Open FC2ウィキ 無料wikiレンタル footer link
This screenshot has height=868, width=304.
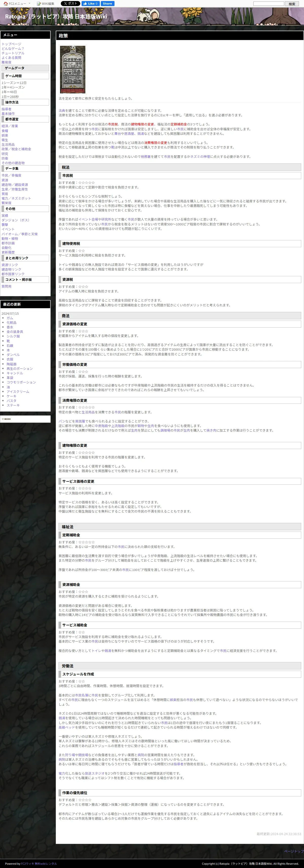click(39, 864)
